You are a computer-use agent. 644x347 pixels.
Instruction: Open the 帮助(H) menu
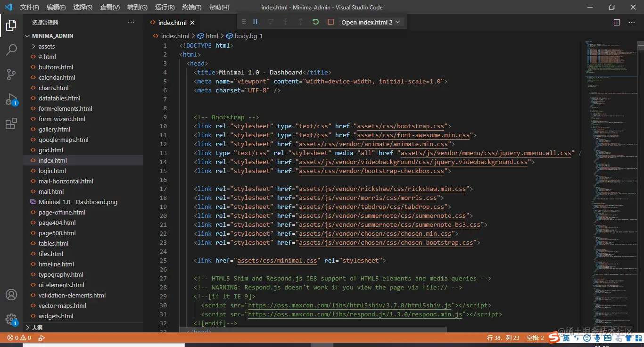coord(219,7)
